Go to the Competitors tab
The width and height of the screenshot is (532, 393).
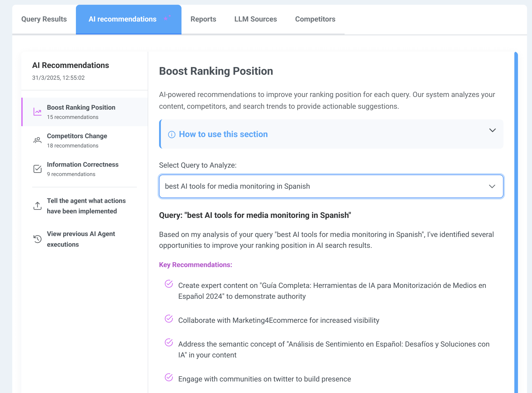315,19
